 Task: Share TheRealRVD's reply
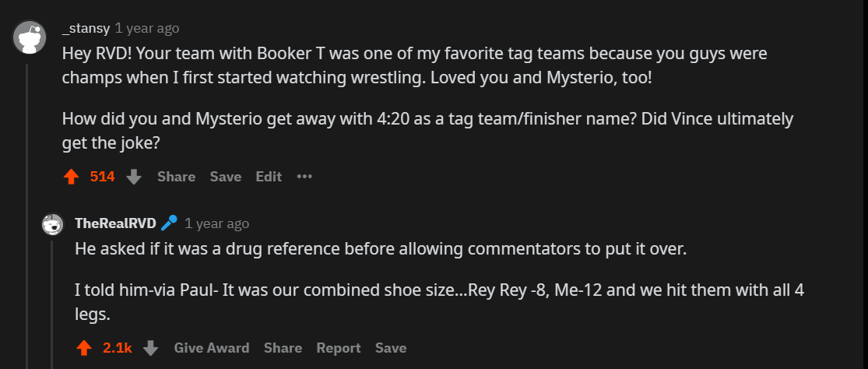coord(283,348)
